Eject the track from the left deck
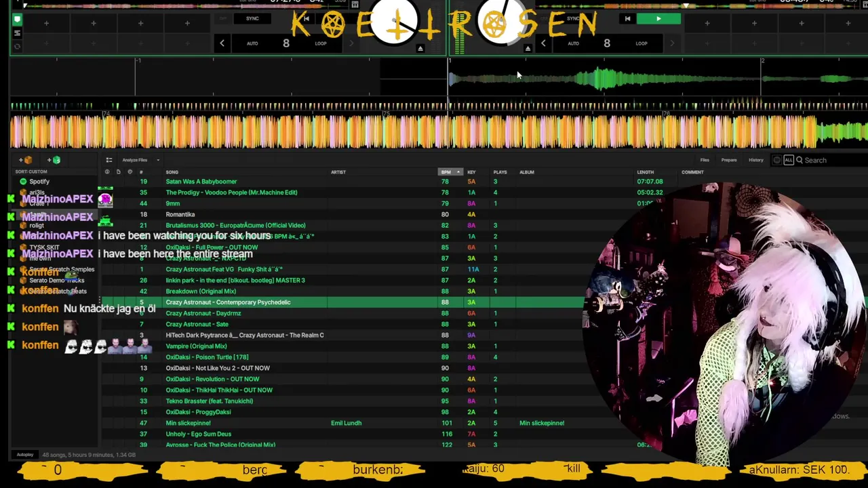The height and width of the screenshot is (488, 868). tap(420, 49)
